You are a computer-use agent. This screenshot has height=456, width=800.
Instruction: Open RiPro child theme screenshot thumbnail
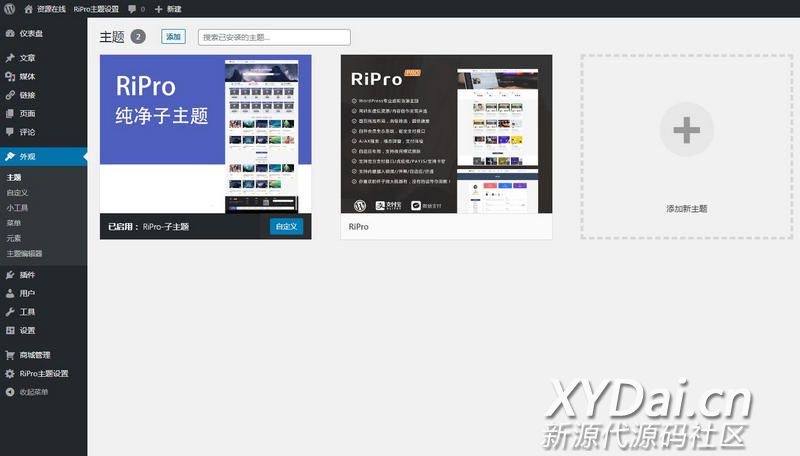pyautogui.click(x=206, y=134)
